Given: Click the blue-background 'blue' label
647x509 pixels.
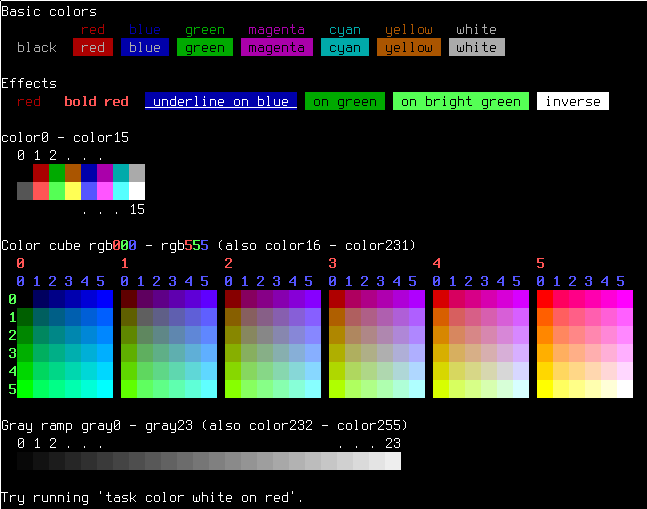Looking at the screenshot, I should pos(145,47).
